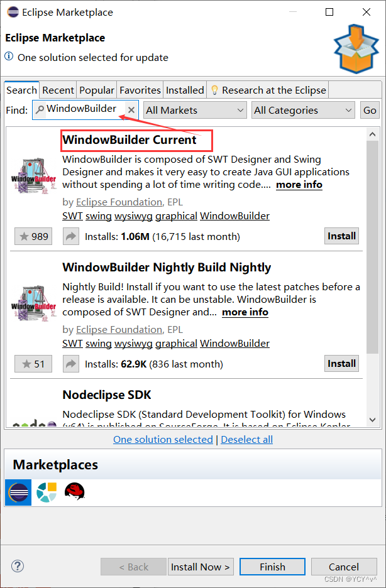
Task: Click the Marketplaces section heading
Action: [x=55, y=465]
